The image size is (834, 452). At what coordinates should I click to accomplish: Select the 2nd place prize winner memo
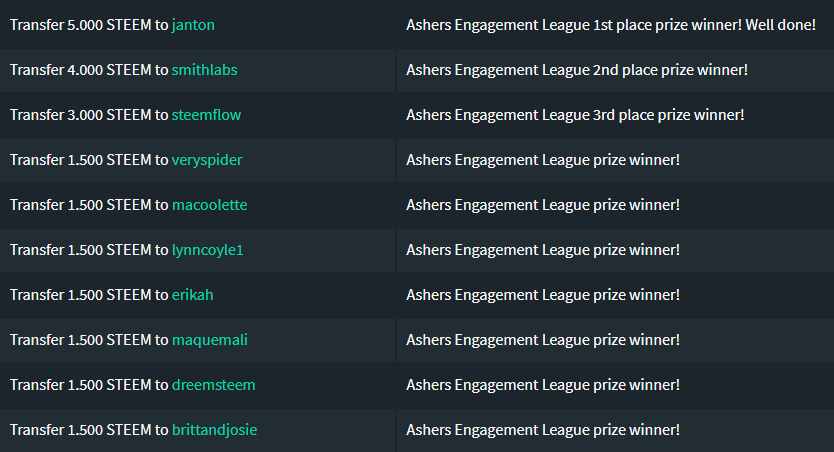click(577, 69)
